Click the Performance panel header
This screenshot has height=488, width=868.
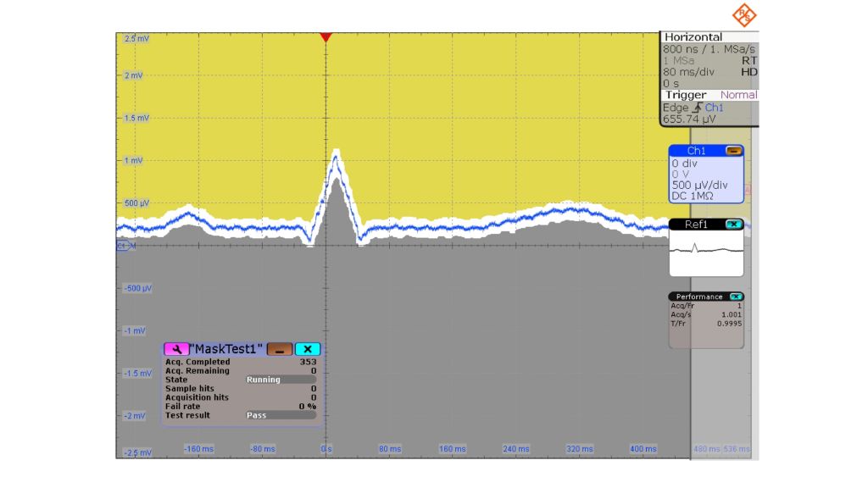pyautogui.click(x=700, y=296)
